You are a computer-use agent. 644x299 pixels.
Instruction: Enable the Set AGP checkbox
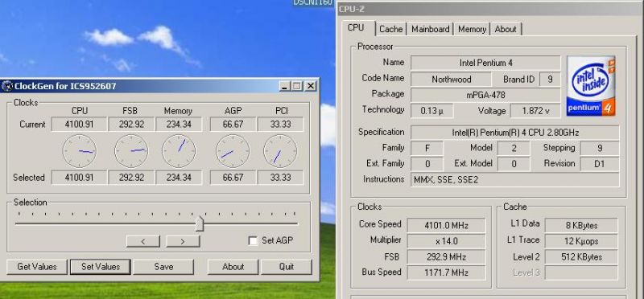253,241
